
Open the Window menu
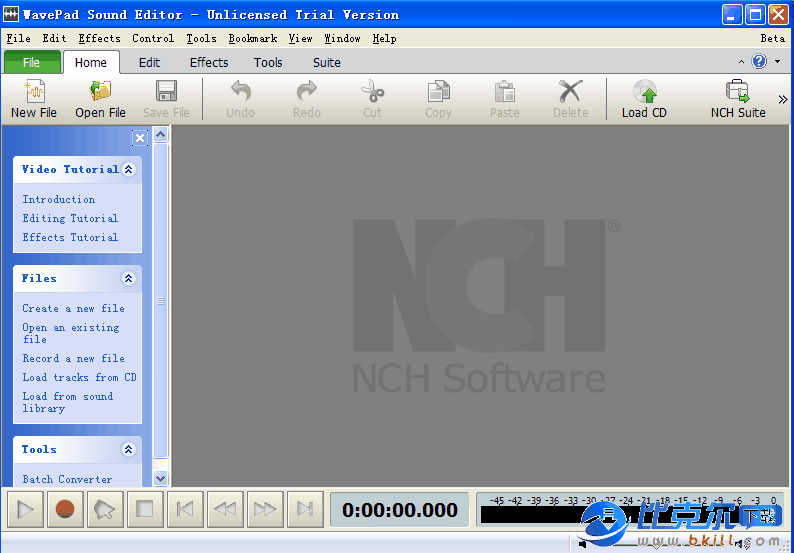pyautogui.click(x=342, y=38)
